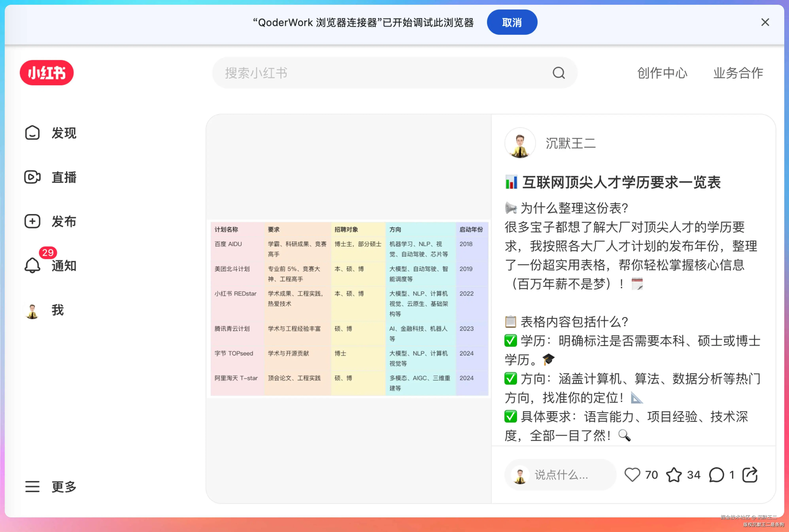The width and height of the screenshot is (789, 532).
Task: Open the 直播 live video icon
Action: pos(32,177)
